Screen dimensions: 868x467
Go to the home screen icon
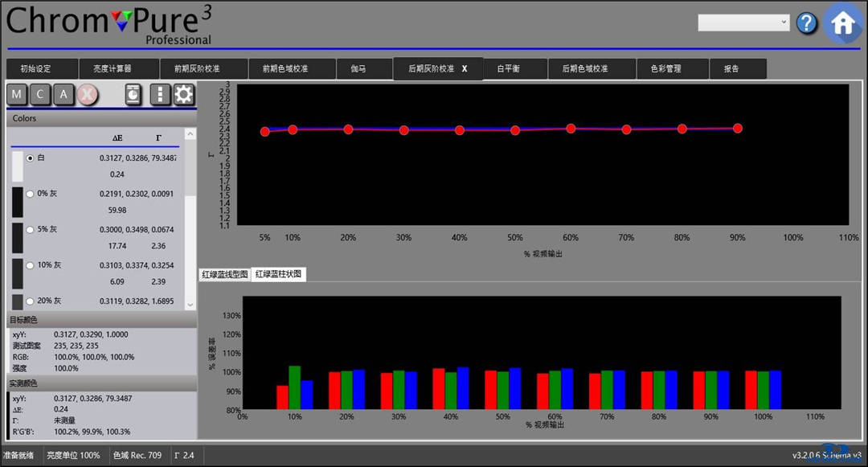pos(843,23)
